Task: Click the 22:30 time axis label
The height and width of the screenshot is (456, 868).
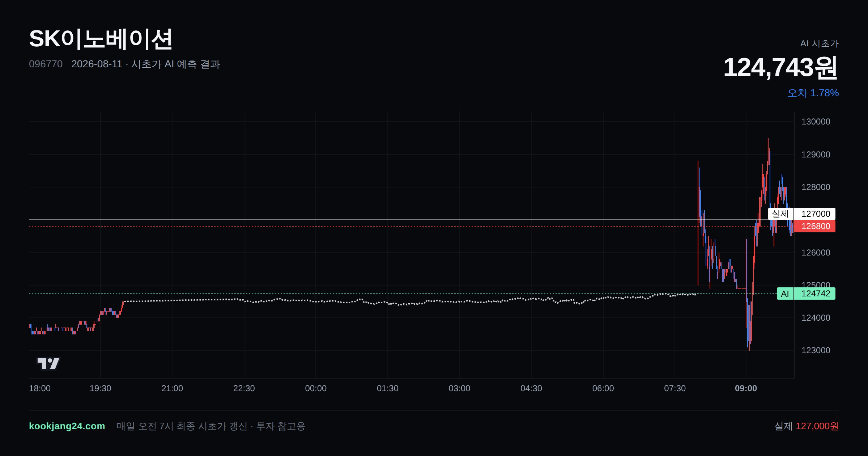Action: (x=244, y=388)
